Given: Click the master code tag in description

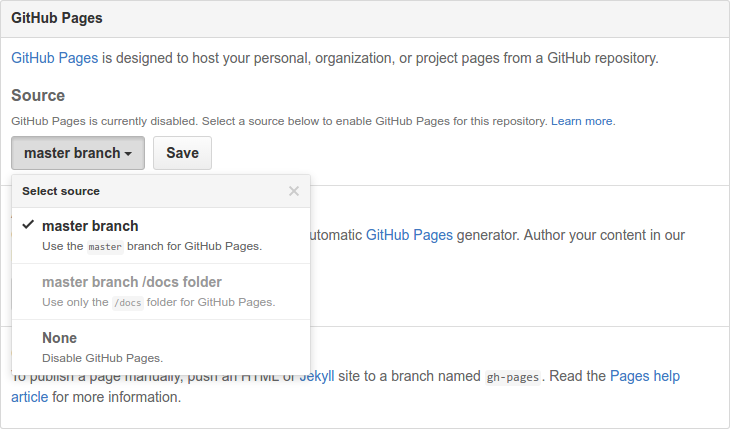Looking at the screenshot, I should pos(105,246).
